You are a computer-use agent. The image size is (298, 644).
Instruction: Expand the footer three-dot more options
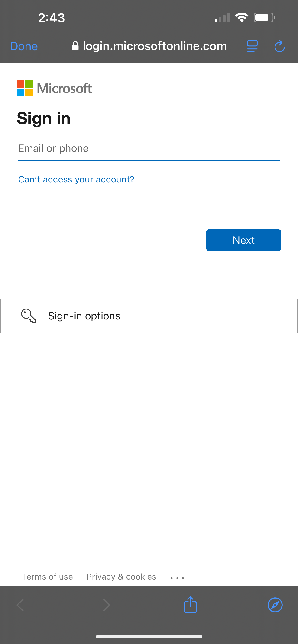[177, 578]
